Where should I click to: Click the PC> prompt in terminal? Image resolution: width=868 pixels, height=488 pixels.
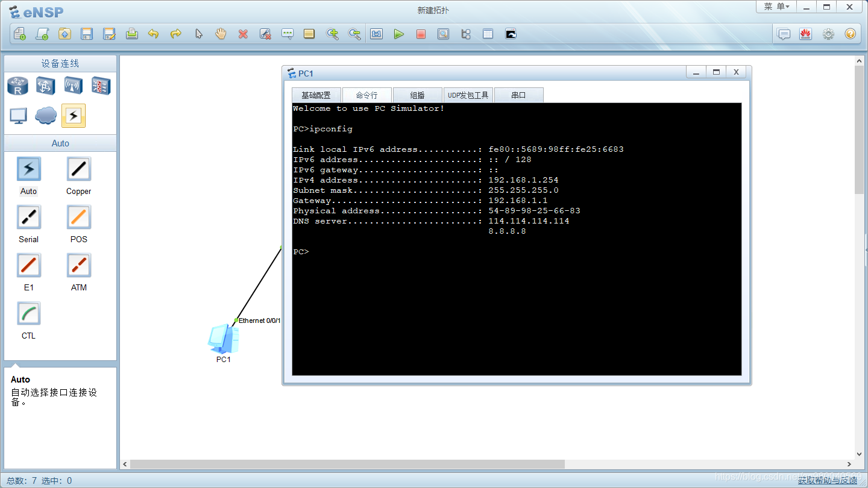pos(301,252)
